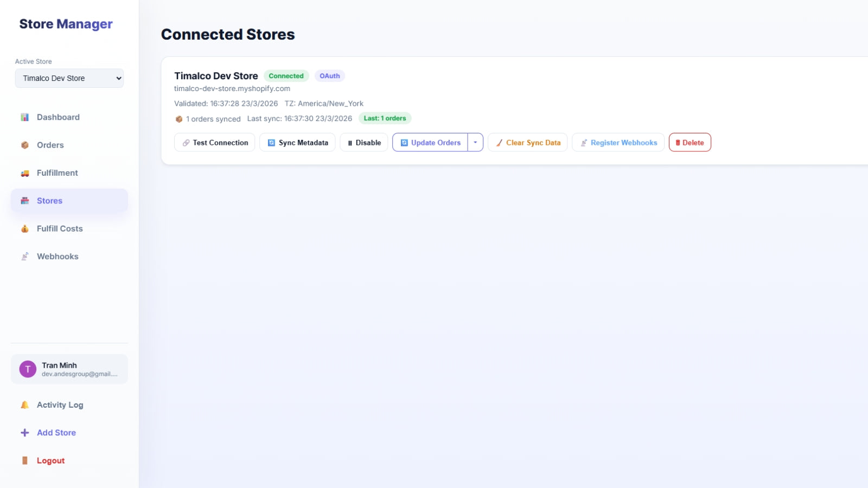Click the Update Orders button
This screenshot has height=488, width=868.
click(430, 143)
